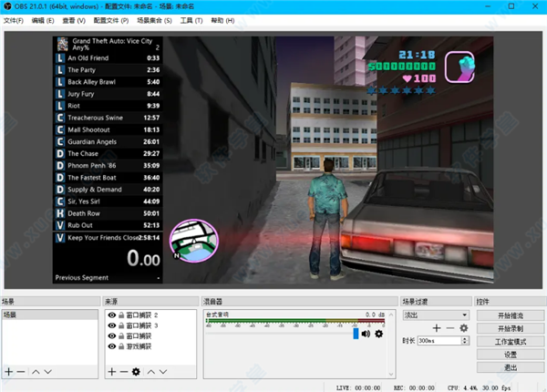547x392 pixels.
Task: Open scene transition properties gear icon
Action: 463,327
